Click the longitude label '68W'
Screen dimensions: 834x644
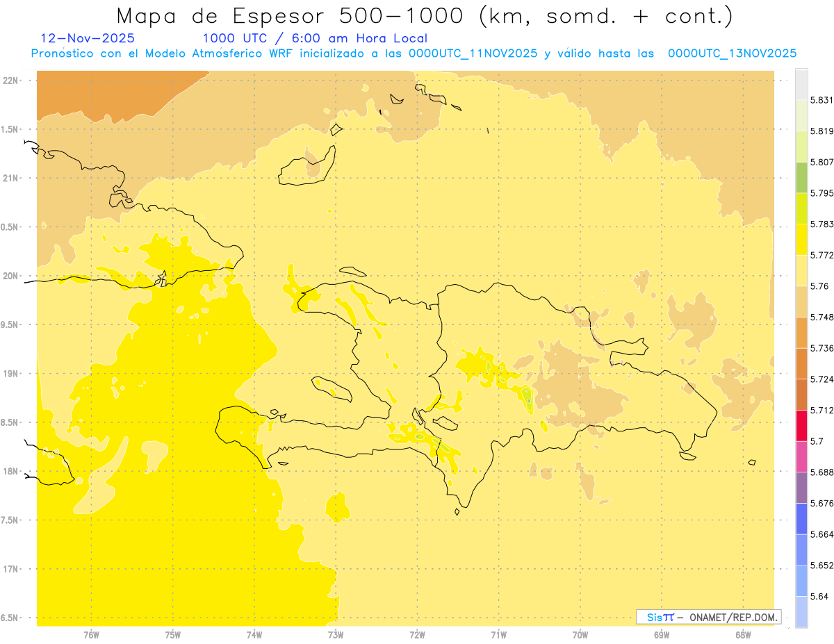tap(743, 636)
